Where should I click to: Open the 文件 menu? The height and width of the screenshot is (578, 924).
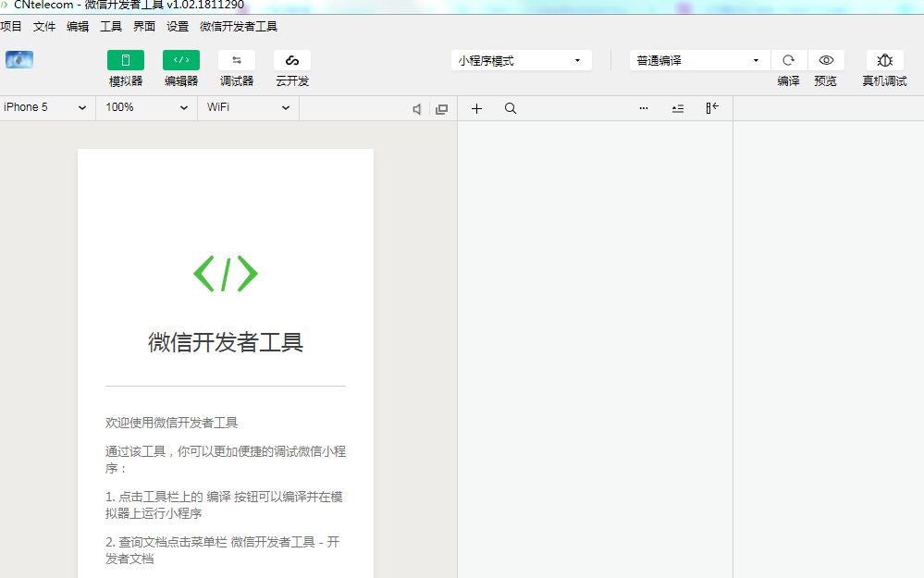point(44,27)
